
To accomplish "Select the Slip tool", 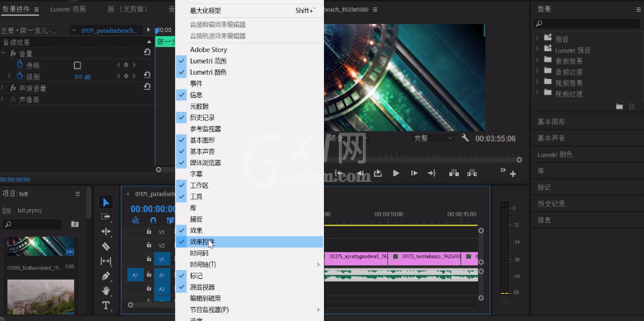I will (106, 261).
